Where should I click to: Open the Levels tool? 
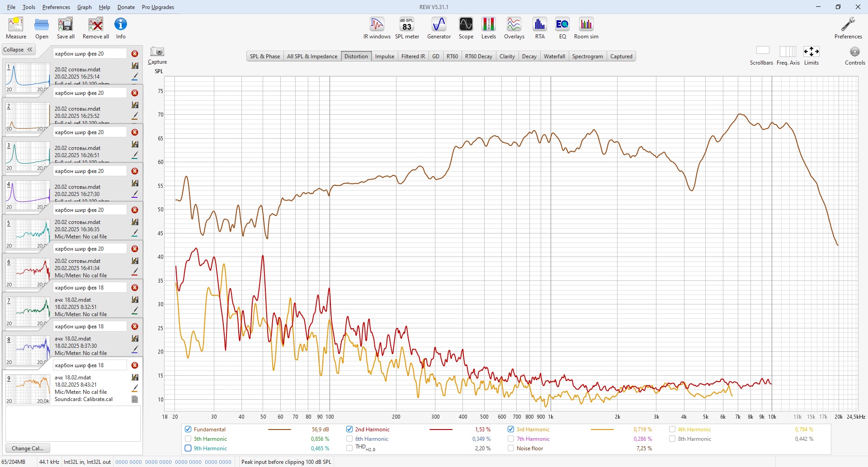click(x=488, y=28)
